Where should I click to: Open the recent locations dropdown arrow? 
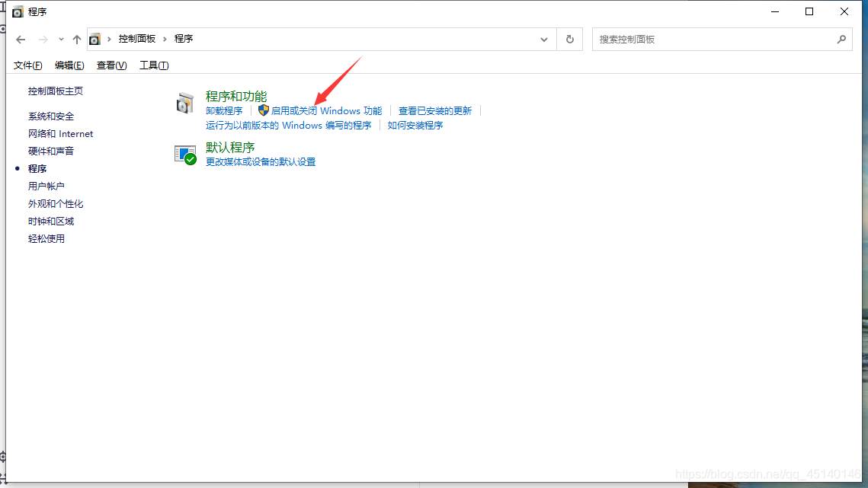(x=61, y=40)
